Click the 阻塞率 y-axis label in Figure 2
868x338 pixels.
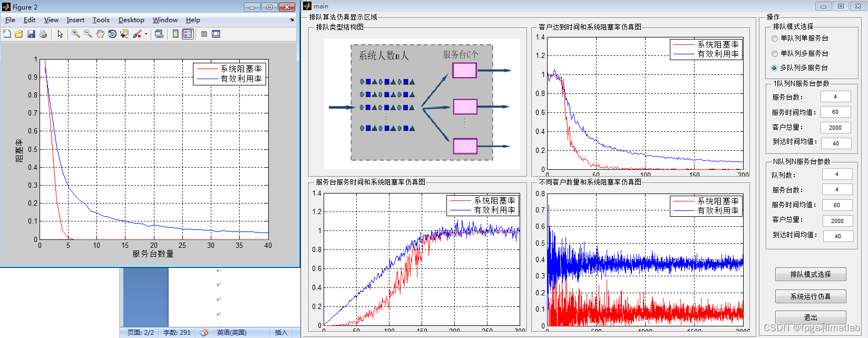tap(19, 151)
